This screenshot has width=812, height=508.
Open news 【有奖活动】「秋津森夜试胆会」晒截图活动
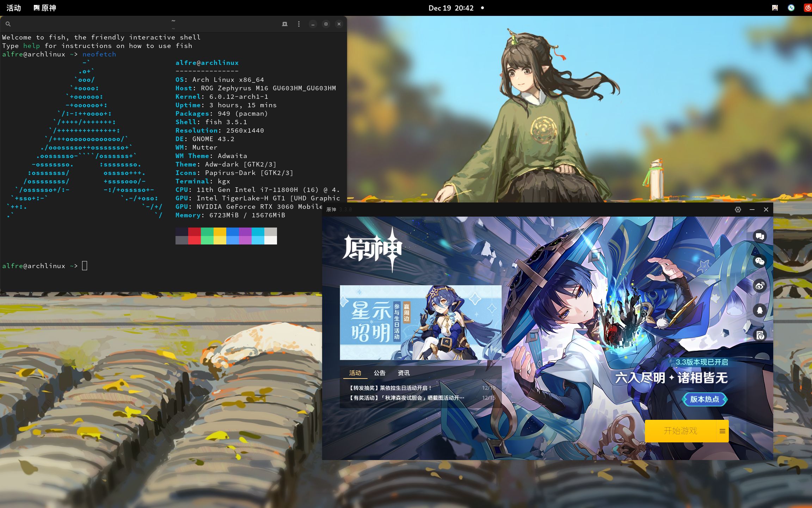(x=406, y=398)
